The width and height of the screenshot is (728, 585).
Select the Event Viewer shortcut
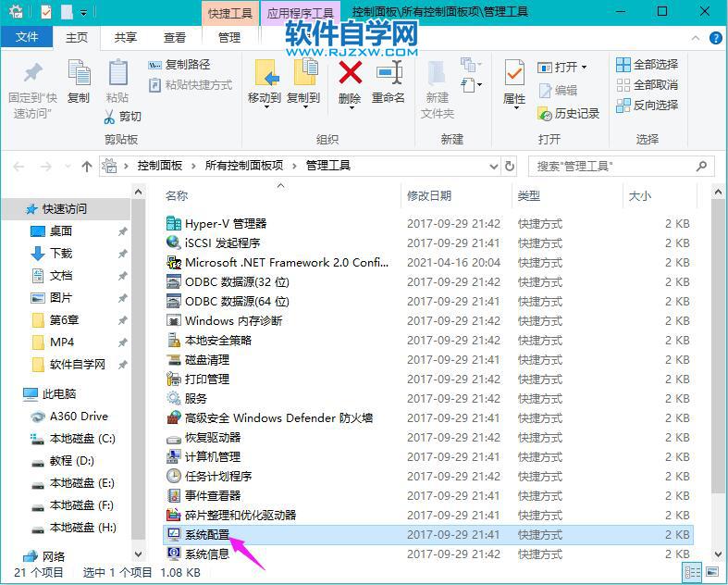click(x=213, y=495)
